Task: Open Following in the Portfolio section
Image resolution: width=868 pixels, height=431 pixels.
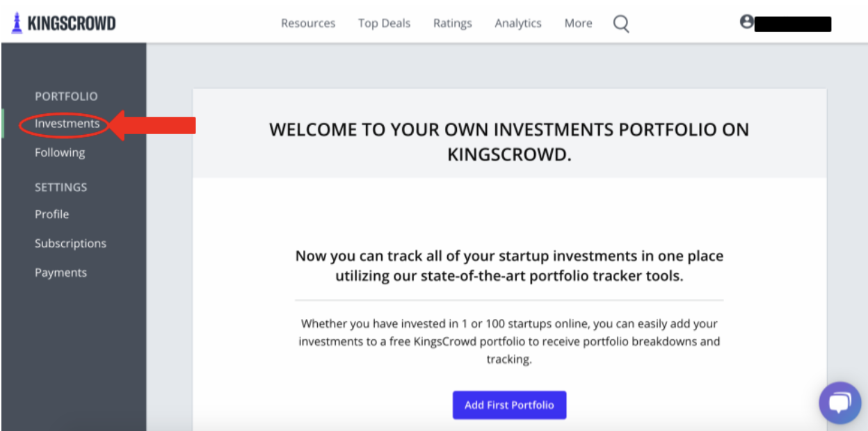Action: 60,153
